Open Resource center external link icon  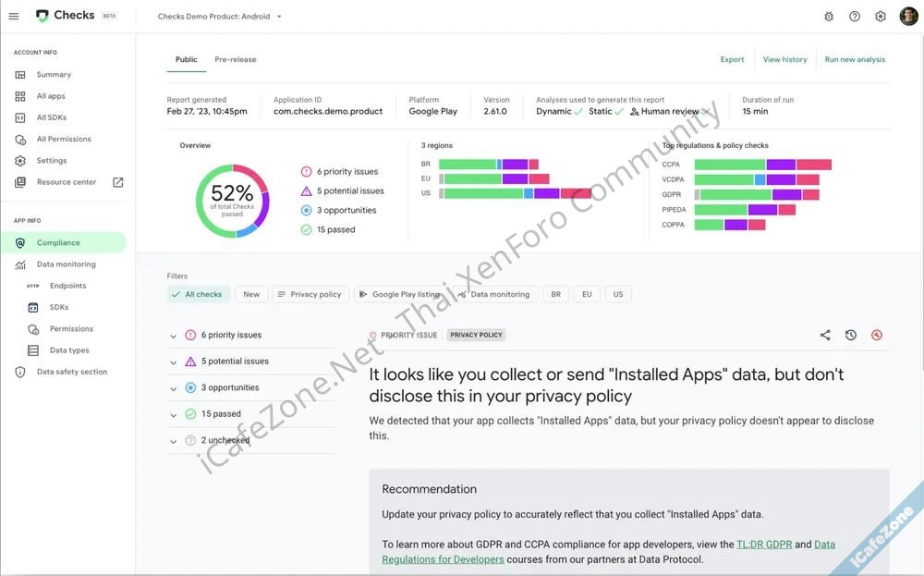tap(117, 182)
